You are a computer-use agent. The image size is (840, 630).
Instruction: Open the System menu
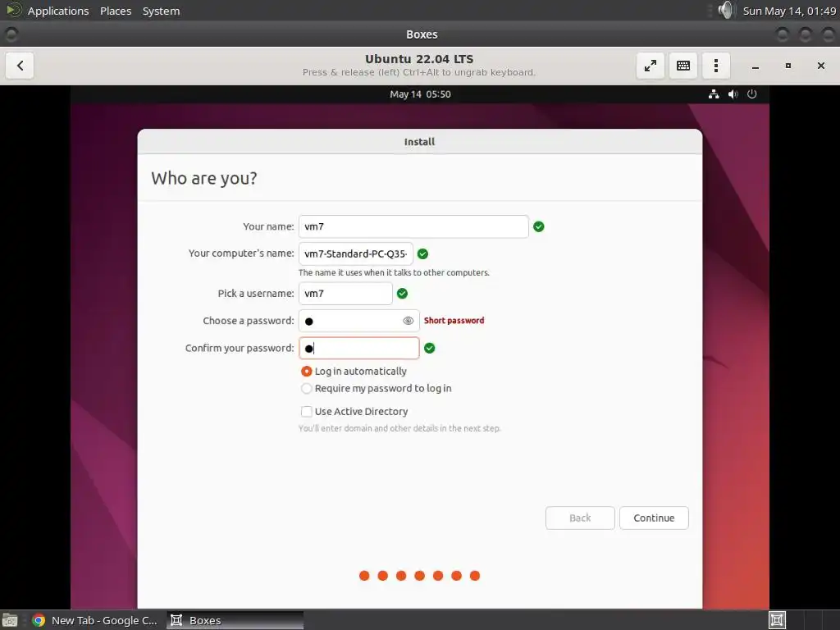pos(162,11)
